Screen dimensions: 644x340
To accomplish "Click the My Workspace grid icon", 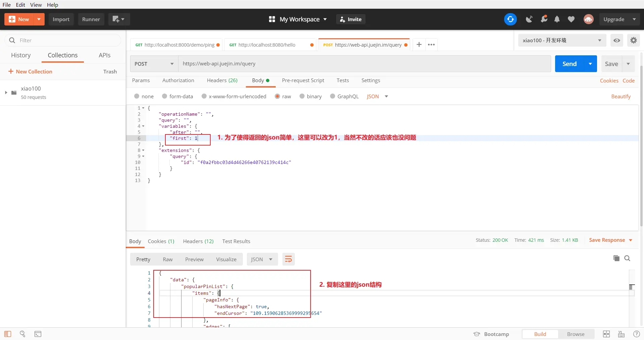I will coord(272,19).
